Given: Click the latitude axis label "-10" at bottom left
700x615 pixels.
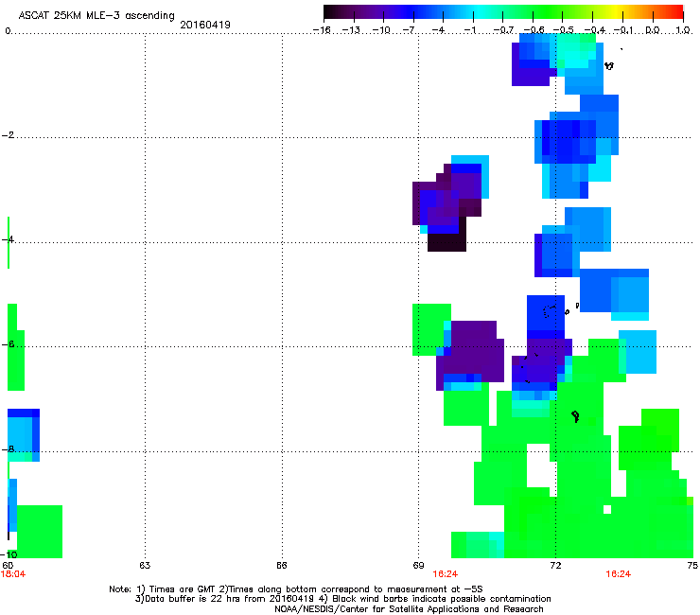Looking at the screenshot, I should (x=9, y=554).
